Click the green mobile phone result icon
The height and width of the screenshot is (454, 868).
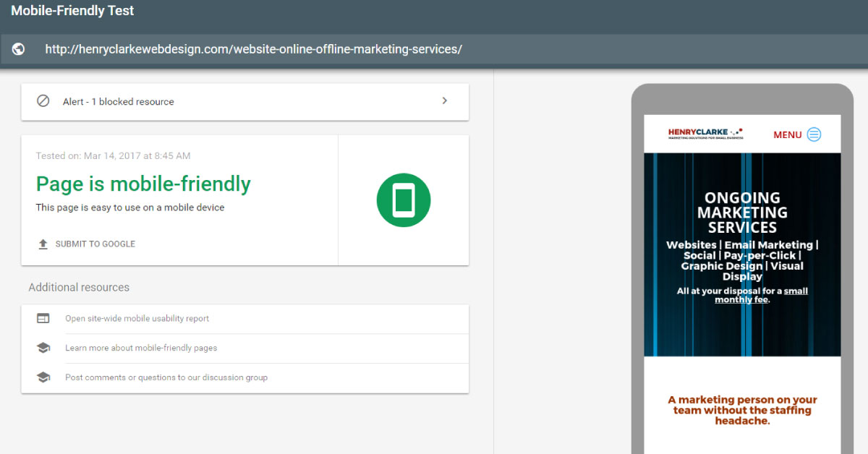coord(403,200)
